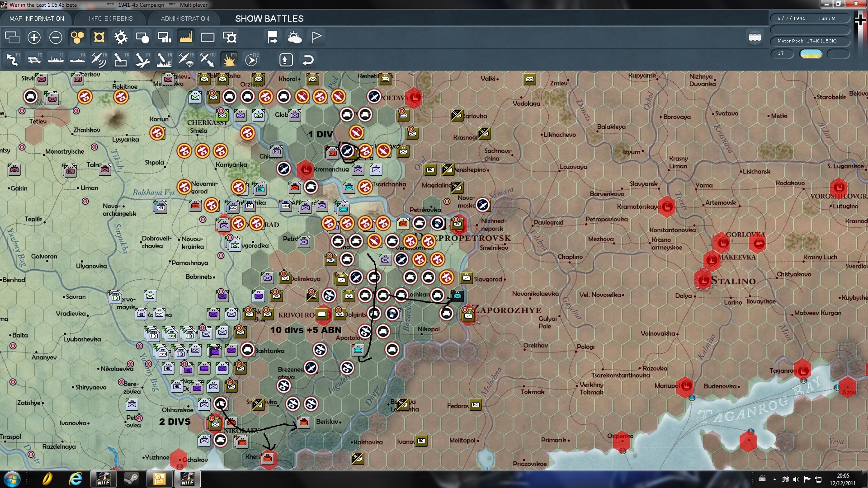Click the Kremenchug city label
Screen dimensions: 868x488
[331, 169]
